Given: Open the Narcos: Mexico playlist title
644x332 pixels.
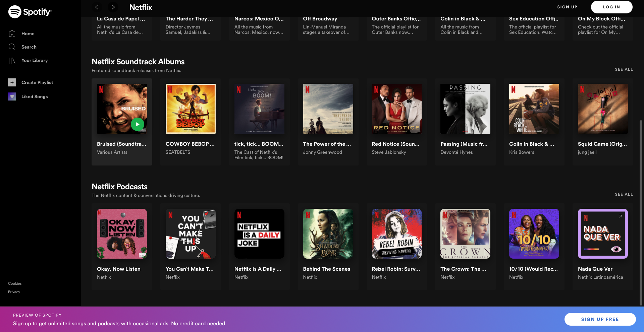Looking at the screenshot, I should [x=259, y=19].
